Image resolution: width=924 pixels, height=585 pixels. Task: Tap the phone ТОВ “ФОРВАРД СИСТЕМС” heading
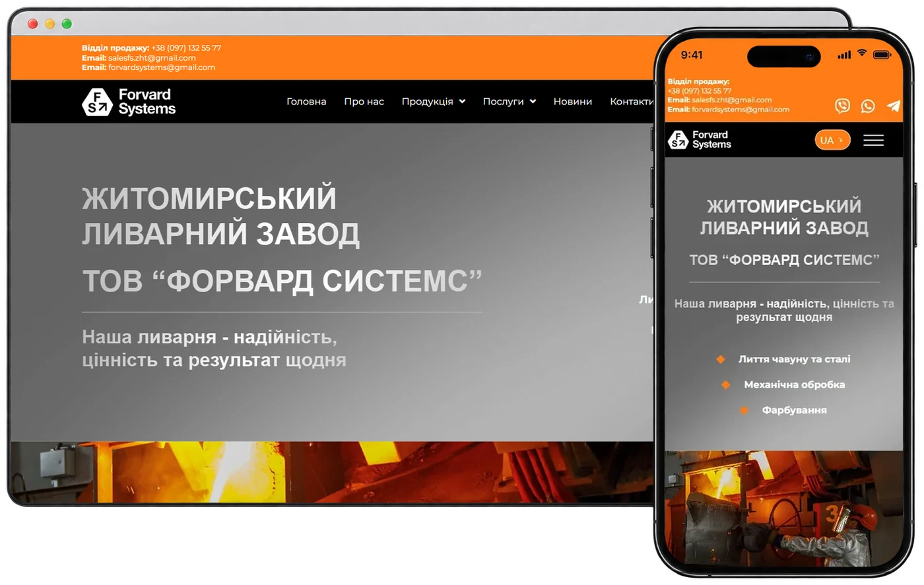[784, 260]
